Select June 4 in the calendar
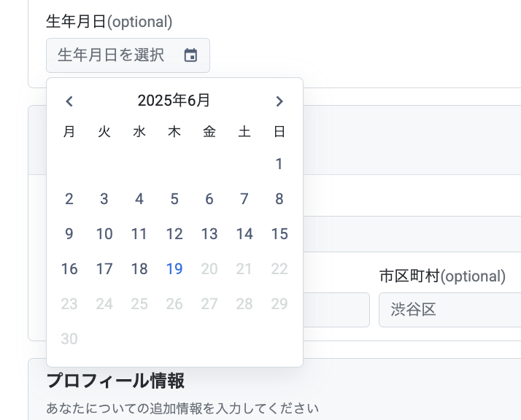This screenshot has width=521, height=420. click(x=139, y=198)
